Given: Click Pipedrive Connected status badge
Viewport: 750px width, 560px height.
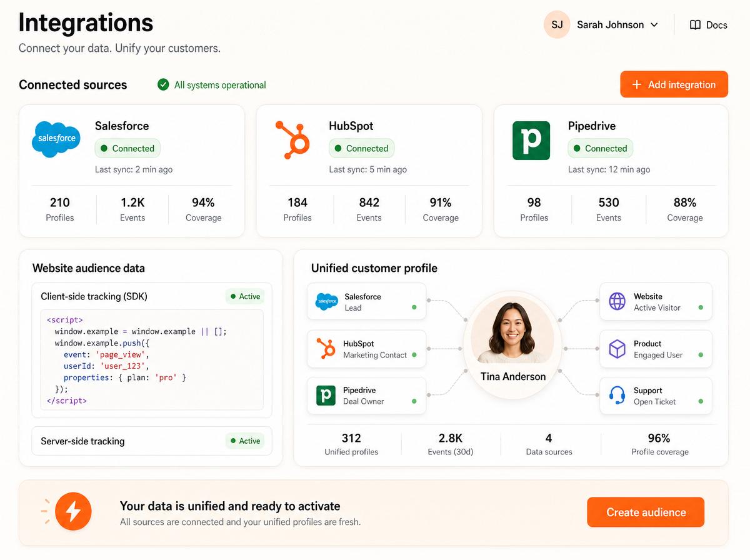Looking at the screenshot, I should click(601, 149).
